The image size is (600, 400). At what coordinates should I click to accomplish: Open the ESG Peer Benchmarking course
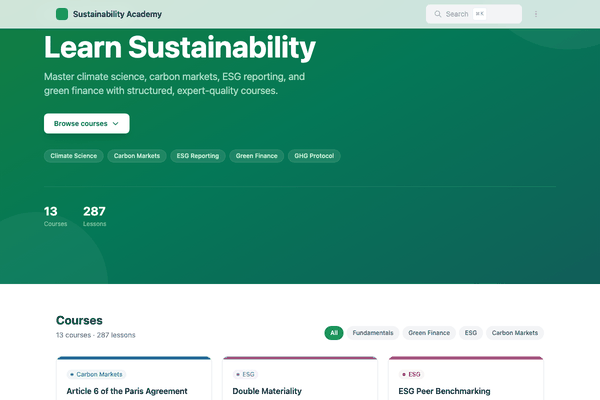point(444,391)
